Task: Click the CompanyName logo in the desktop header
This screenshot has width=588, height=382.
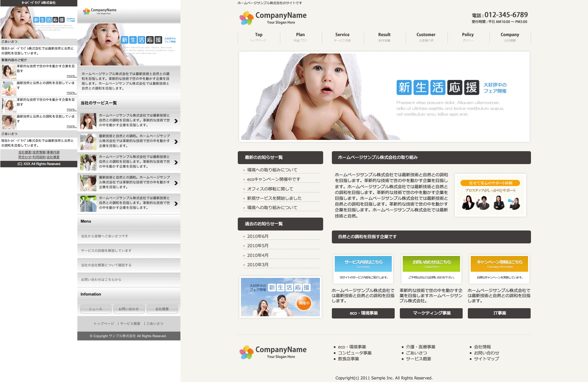Action: [273, 18]
